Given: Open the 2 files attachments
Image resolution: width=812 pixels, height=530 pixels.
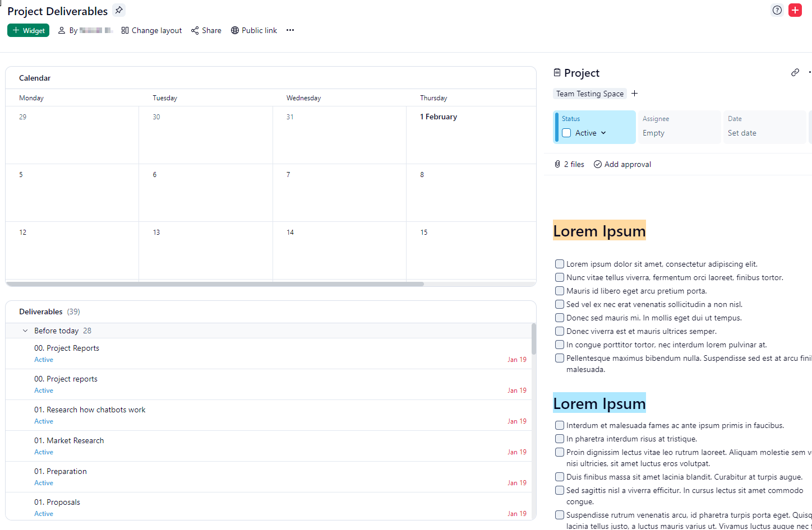Looking at the screenshot, I should (x=569, y=164).
